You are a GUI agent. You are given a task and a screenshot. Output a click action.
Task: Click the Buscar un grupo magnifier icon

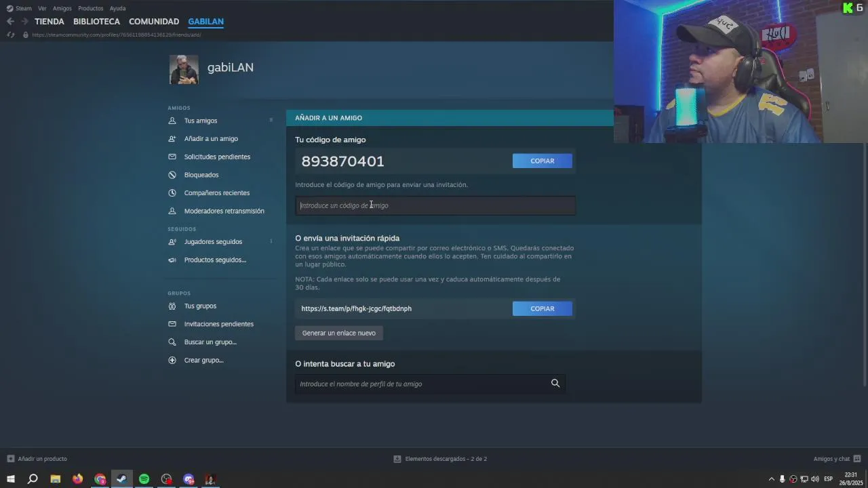tap(172, 342)
